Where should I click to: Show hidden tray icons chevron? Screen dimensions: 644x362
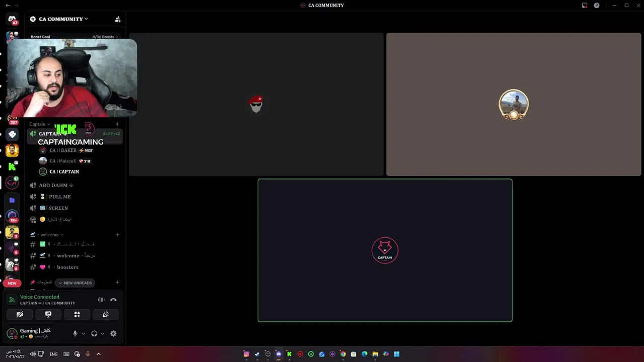(x=99, y=354)
